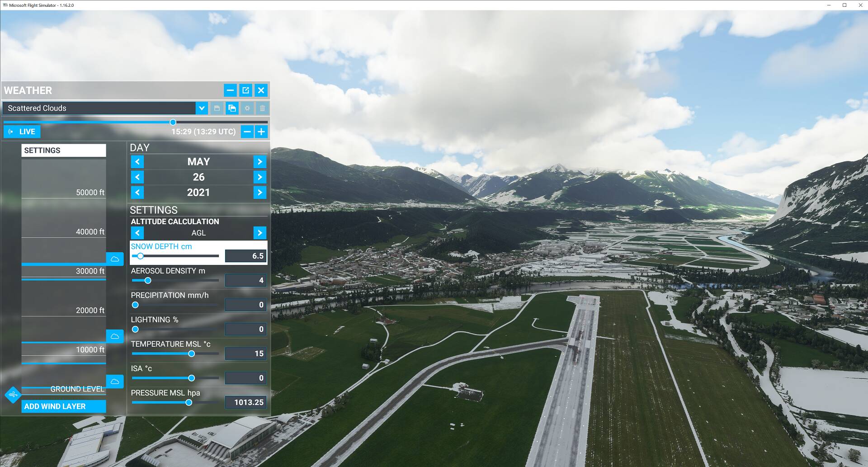
Task: Open the preset settings gear icon
Action: click(x=247, y=108)
